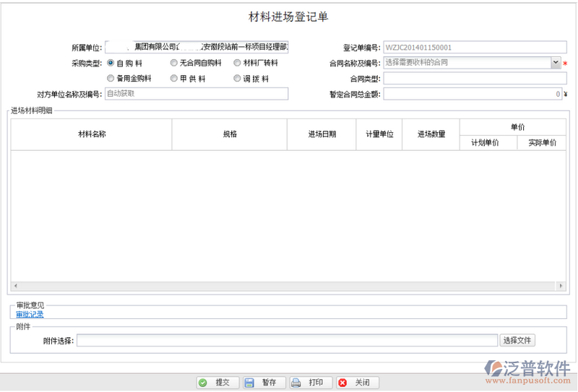Screen dimensions: 578x392
Task: Click the save-draft (暂存) floppy disk icon
Action: tap(249, 383)
